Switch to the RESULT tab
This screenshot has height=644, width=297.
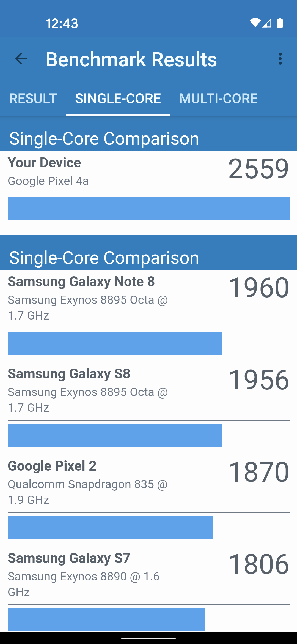pyautogui.click(x=33, y=99)
